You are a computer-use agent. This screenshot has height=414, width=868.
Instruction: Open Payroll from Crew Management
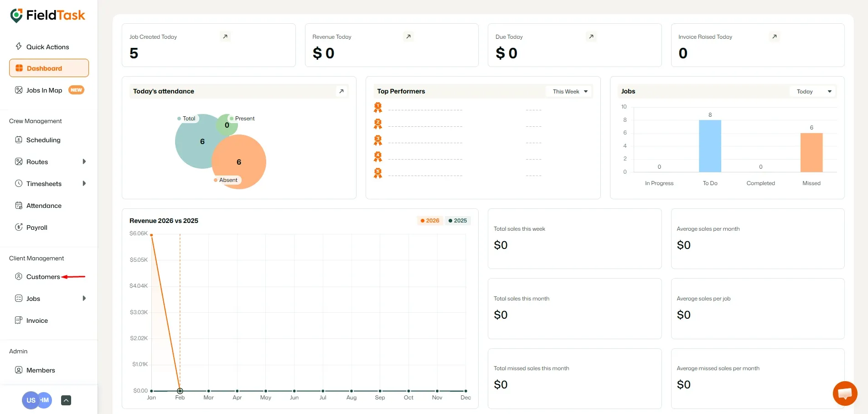(36, 227)
